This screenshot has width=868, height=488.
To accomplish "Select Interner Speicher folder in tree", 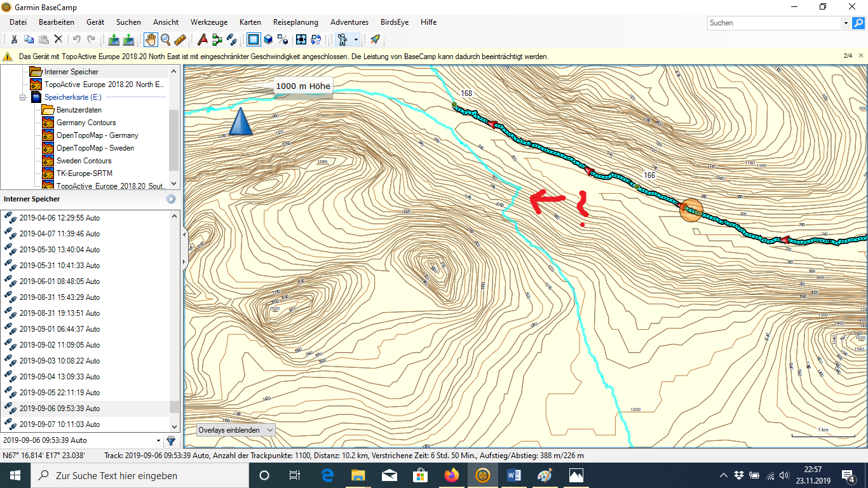I will [71, 72].
